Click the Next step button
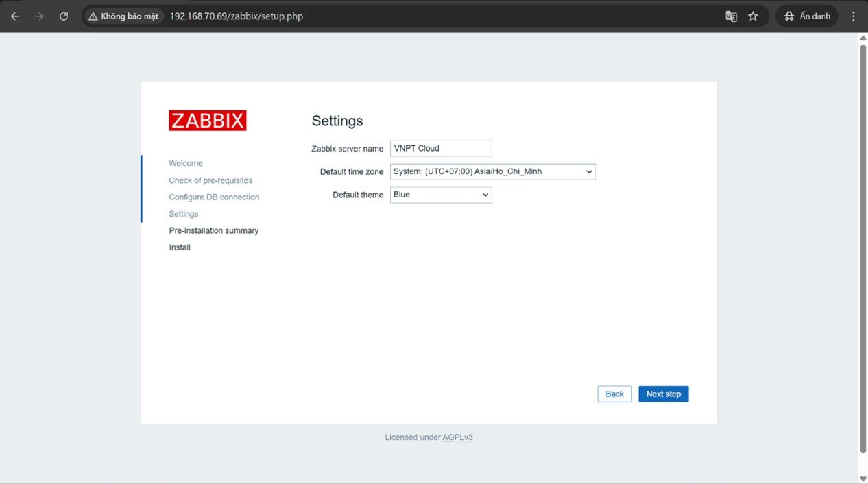 (663, 394)
